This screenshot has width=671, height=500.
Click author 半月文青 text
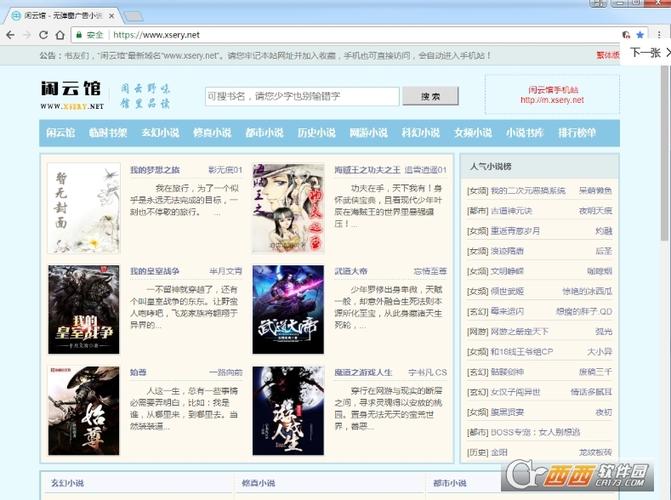(226, 271)
